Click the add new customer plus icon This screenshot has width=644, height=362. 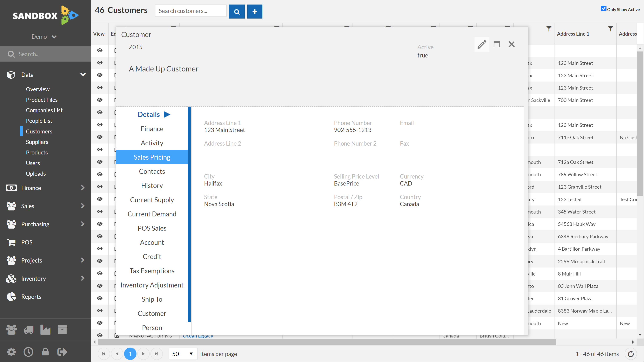[254, 12]
